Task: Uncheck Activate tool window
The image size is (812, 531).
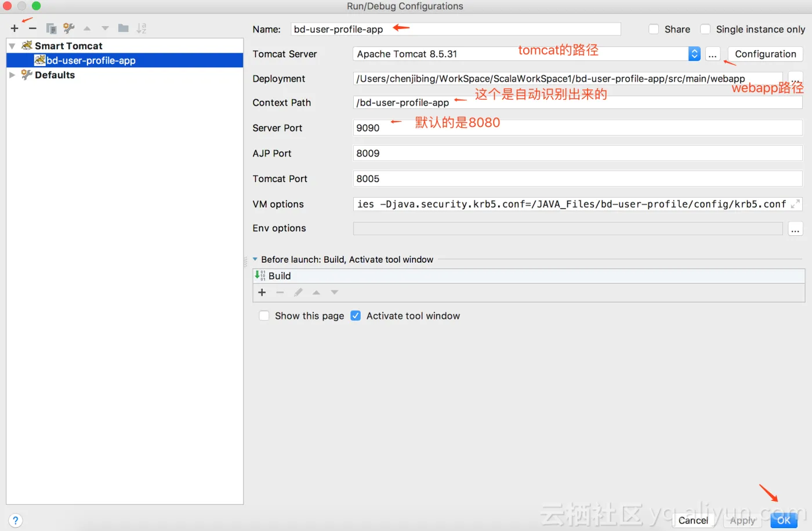Action: (356, 316)
